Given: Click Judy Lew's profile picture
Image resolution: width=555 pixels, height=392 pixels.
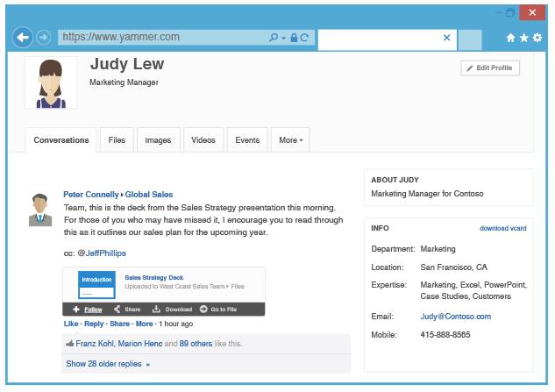Looking at the screenshot, I should (51, 82).
